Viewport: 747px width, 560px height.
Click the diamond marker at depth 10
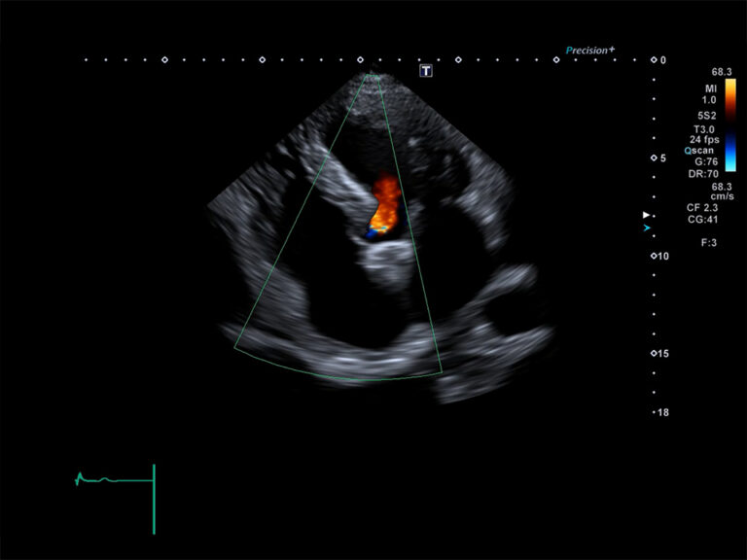653,256
